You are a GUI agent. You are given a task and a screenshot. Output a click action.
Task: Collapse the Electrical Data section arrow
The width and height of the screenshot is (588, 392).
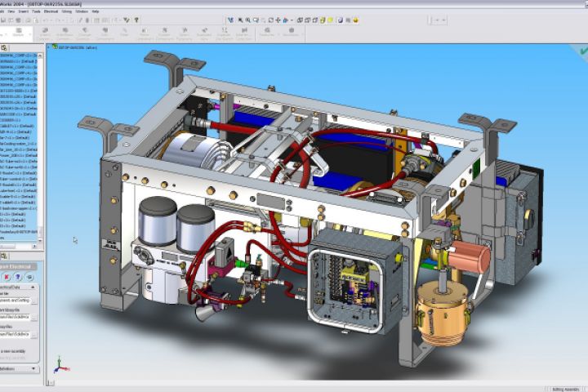click(x=33, y=287)
